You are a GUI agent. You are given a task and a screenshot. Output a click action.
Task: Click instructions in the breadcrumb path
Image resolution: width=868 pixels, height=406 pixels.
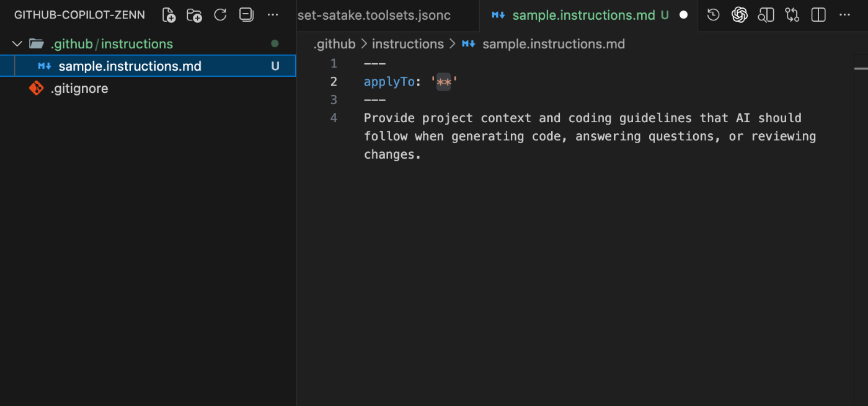point(407,44)
